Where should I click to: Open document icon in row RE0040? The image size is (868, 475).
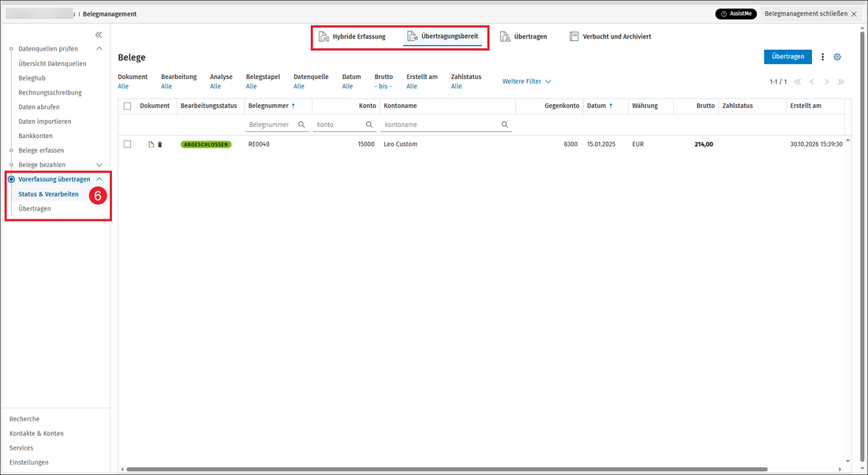click(x=151, y=144)
